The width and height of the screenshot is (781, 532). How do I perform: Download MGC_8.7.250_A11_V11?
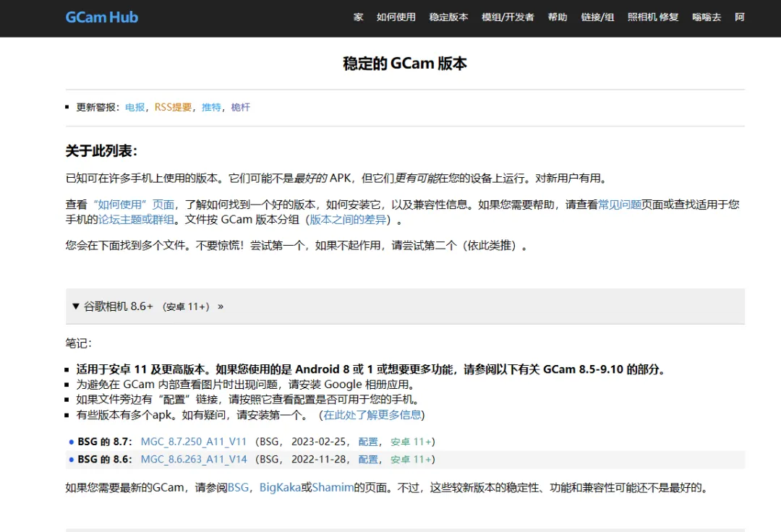pos(194,442)
